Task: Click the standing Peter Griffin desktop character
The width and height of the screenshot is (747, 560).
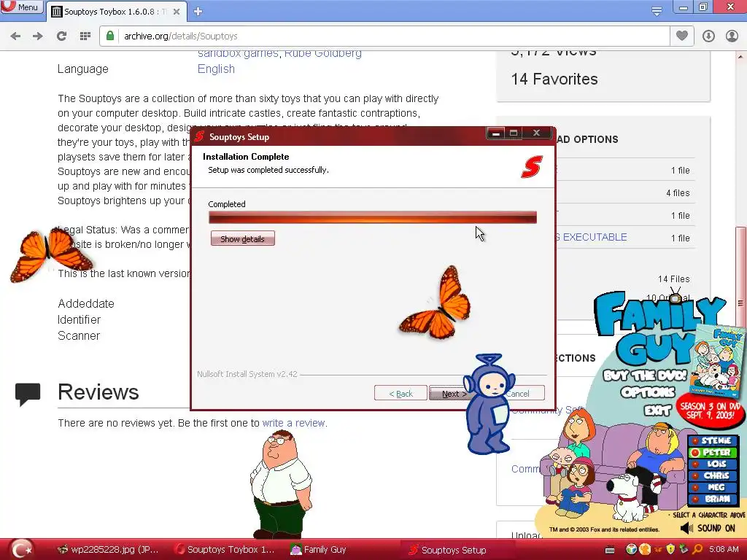Action: click(x=281, y=483)
